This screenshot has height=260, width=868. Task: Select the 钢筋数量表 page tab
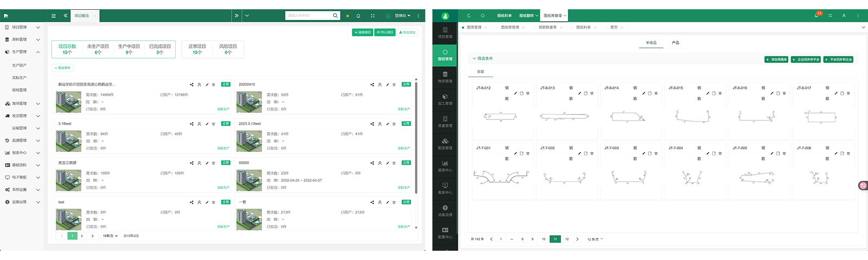pyautogui.click(x=547, y=28)
